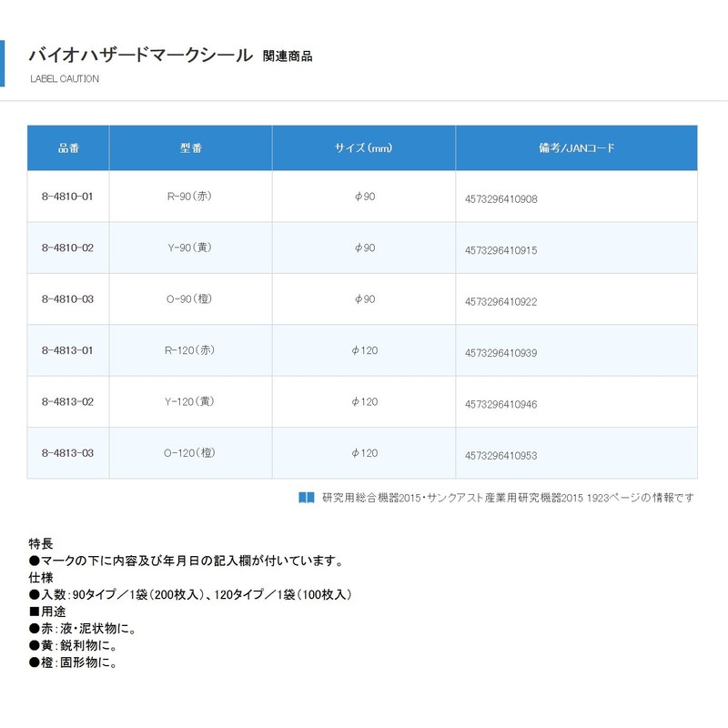Click the 型番 column header
The width and height of the screenshot is (728, 728).
click(191, 147)
